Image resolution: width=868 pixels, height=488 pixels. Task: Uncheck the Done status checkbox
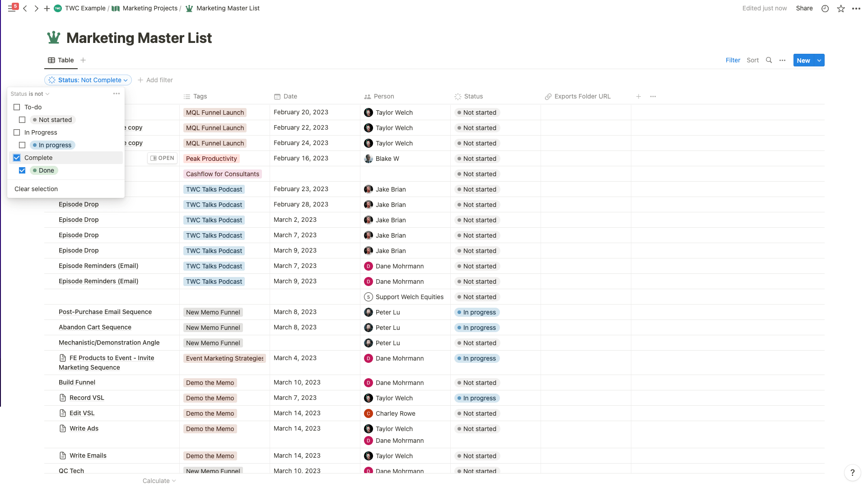coord(22,170)
